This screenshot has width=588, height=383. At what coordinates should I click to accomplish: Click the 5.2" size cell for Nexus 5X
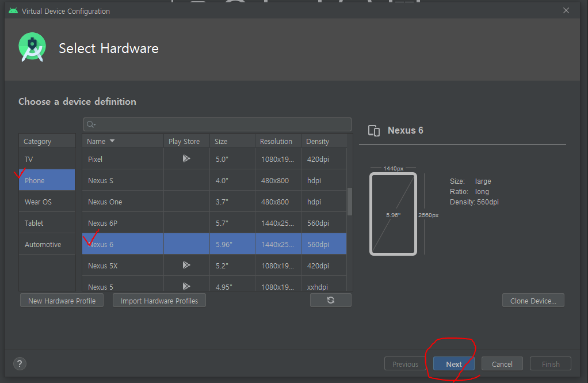232,266
